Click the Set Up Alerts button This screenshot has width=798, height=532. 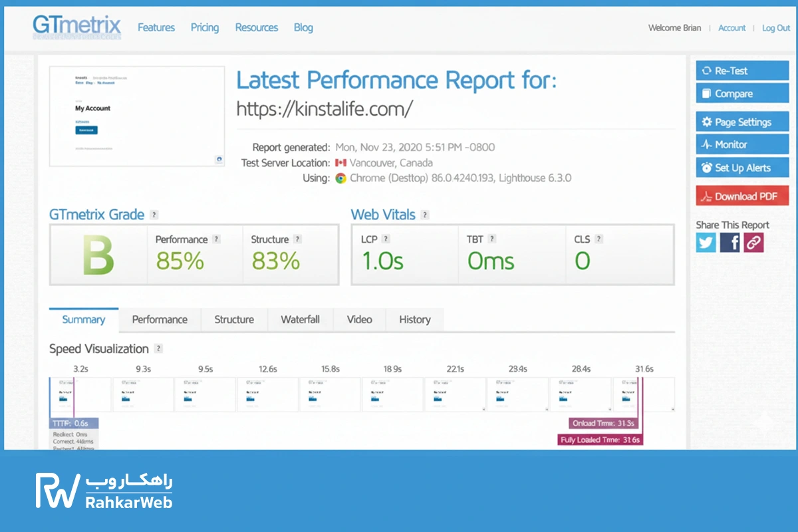click(742, 168)
